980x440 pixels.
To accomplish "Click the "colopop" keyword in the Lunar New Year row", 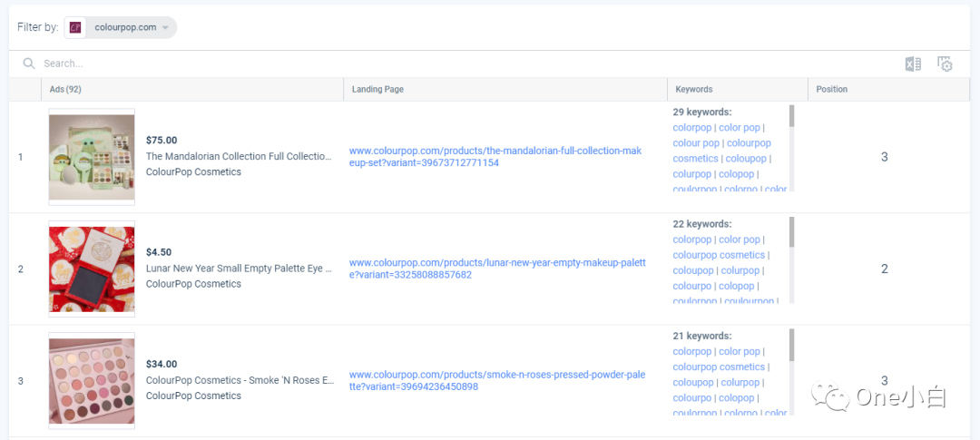I will (x=736, y=286).
